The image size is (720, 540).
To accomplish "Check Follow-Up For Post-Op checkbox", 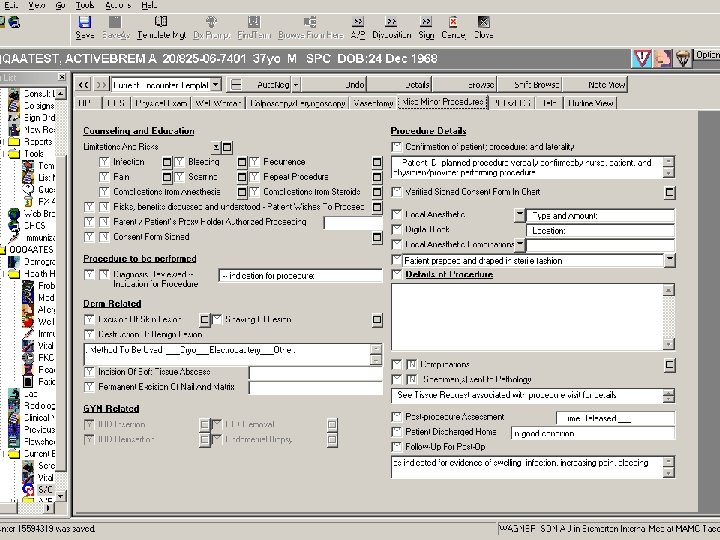I will [396, 447].
